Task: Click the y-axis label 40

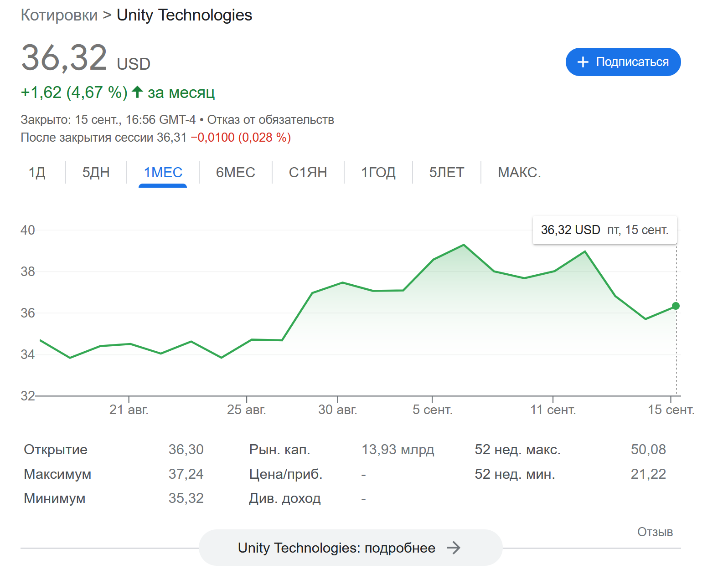Action: pyautogui.click(x=28, y=230)
